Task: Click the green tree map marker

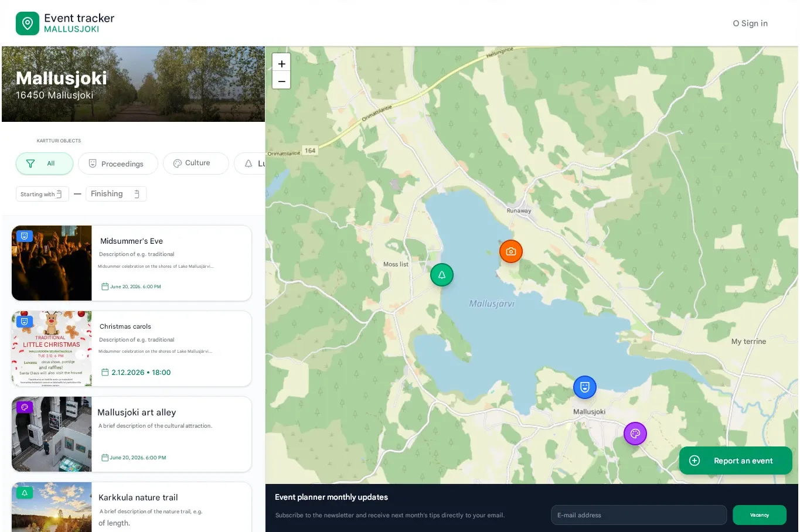Action: tap(442, 275)
